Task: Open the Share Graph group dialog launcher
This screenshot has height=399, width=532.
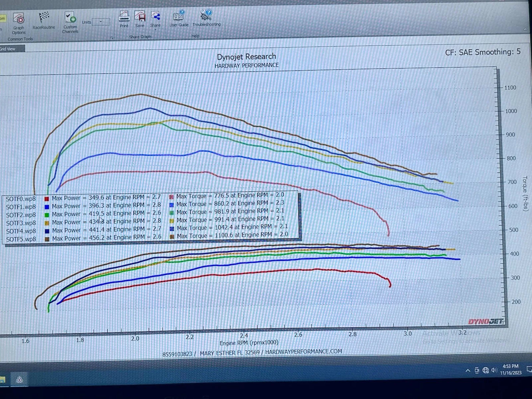Action: (x=112, y=38)
